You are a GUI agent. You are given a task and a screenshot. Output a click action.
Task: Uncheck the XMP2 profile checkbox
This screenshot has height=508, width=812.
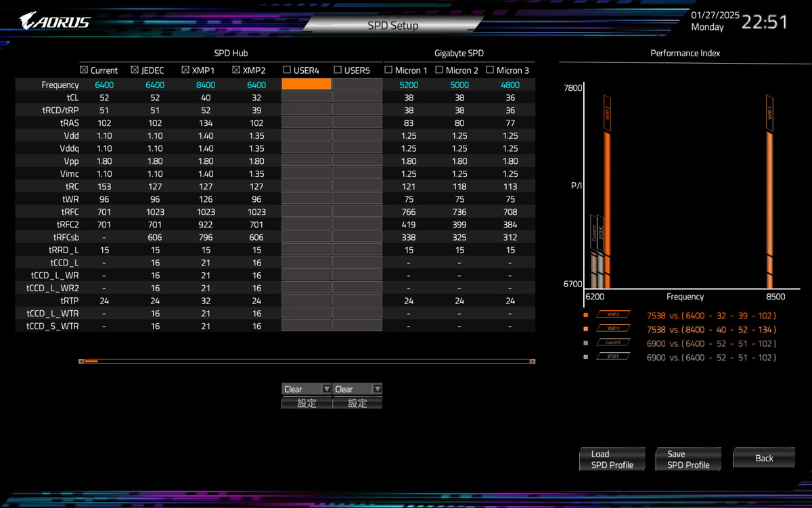[236, 70]
